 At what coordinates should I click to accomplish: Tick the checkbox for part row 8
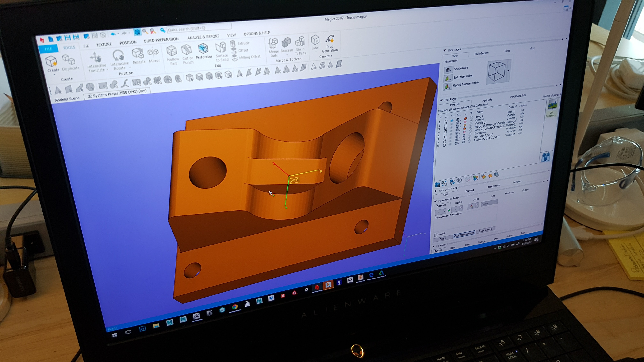[445, 145]
